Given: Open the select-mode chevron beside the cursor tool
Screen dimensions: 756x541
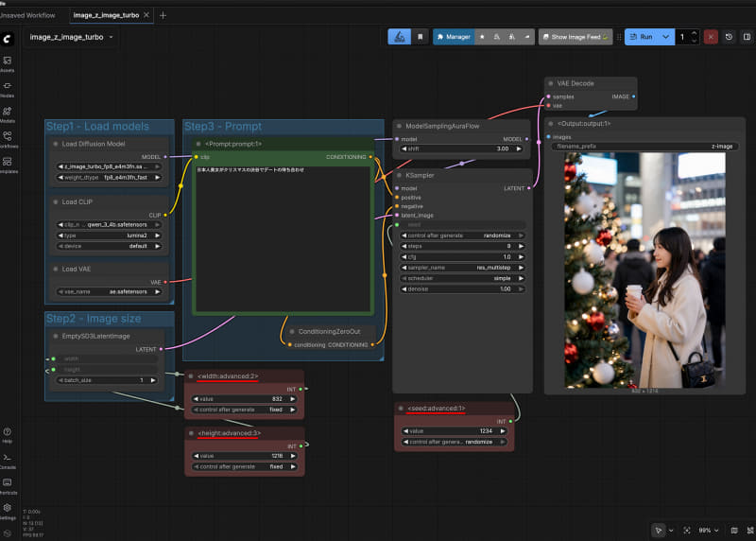Looking at the screenshot, I should [x=671, y=530].
